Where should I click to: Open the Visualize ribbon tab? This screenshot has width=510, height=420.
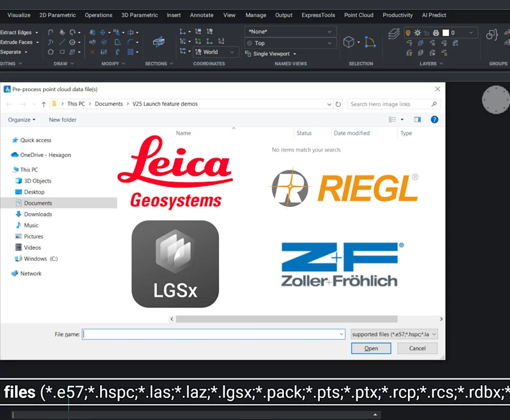point(19,15)
